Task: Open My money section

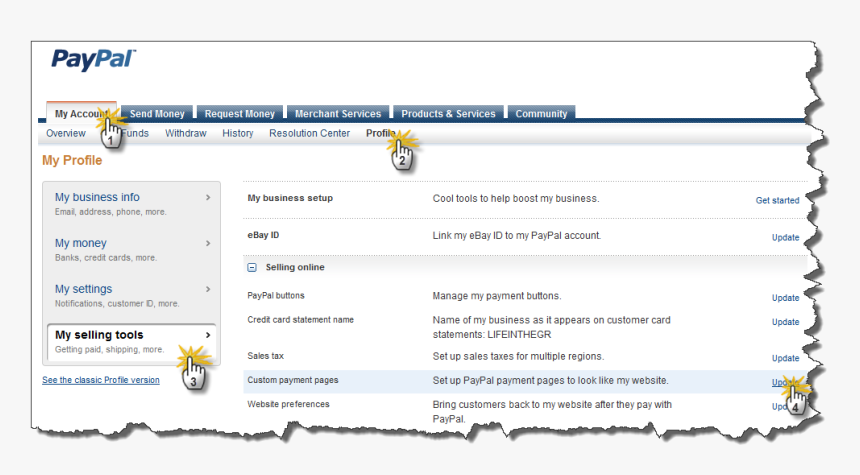Action: [x=81, y=243]
